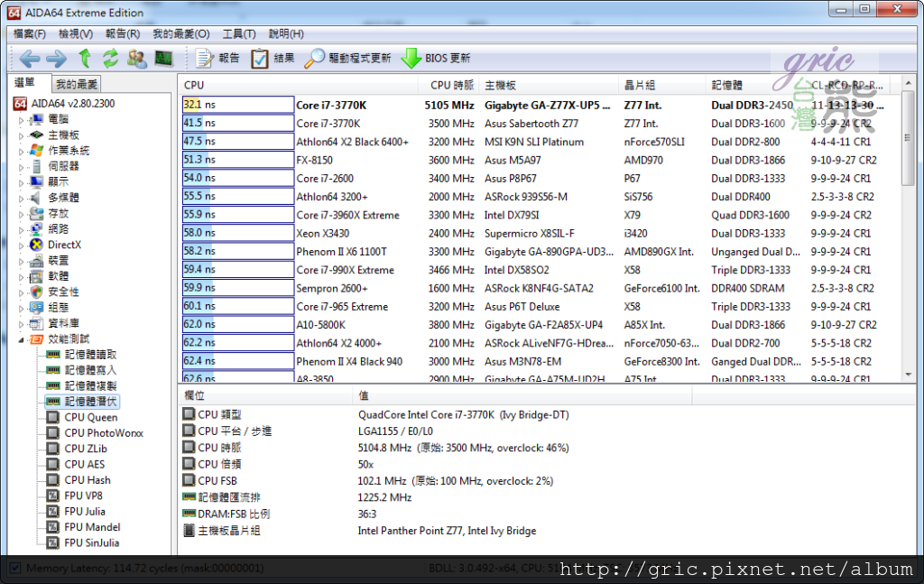Image resolution: width=924 pixels, height=584 pixels.
Task: Select 記憶體潛伏 memory latency benchmark
Action: pyautogui.click(x=82, y=402)
